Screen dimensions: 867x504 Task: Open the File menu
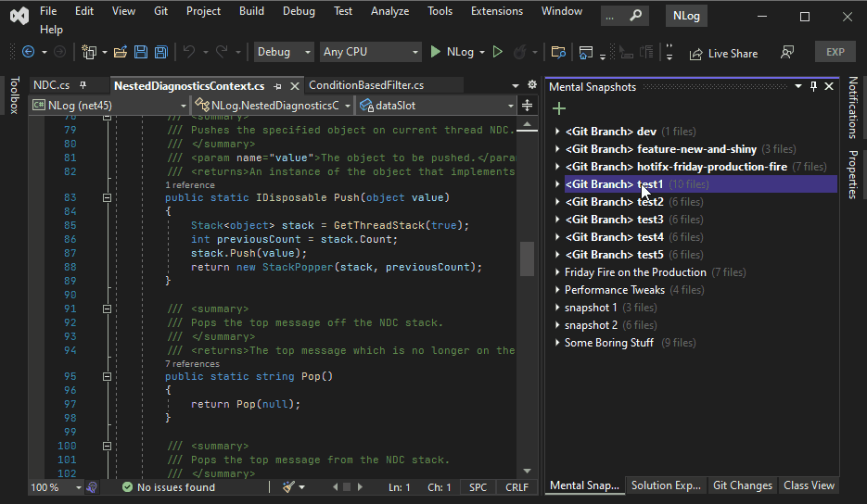[x=48, y=11]
